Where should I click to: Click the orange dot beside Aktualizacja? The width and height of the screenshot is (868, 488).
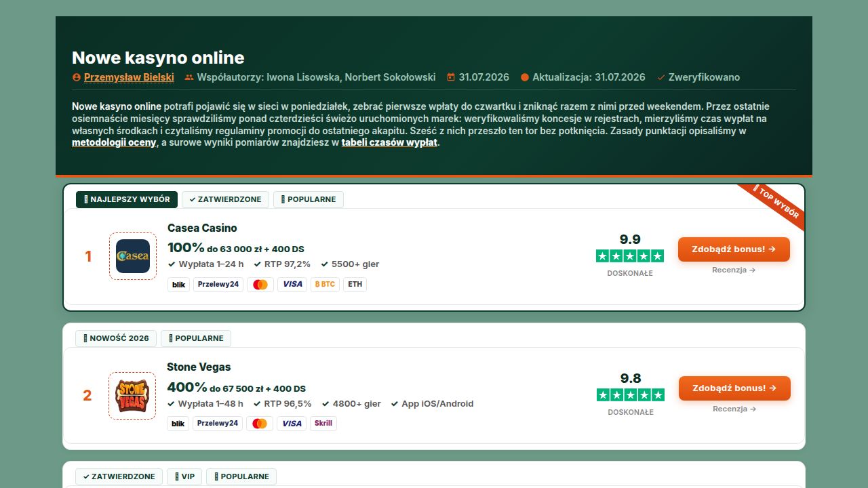(x=525, y=77)
